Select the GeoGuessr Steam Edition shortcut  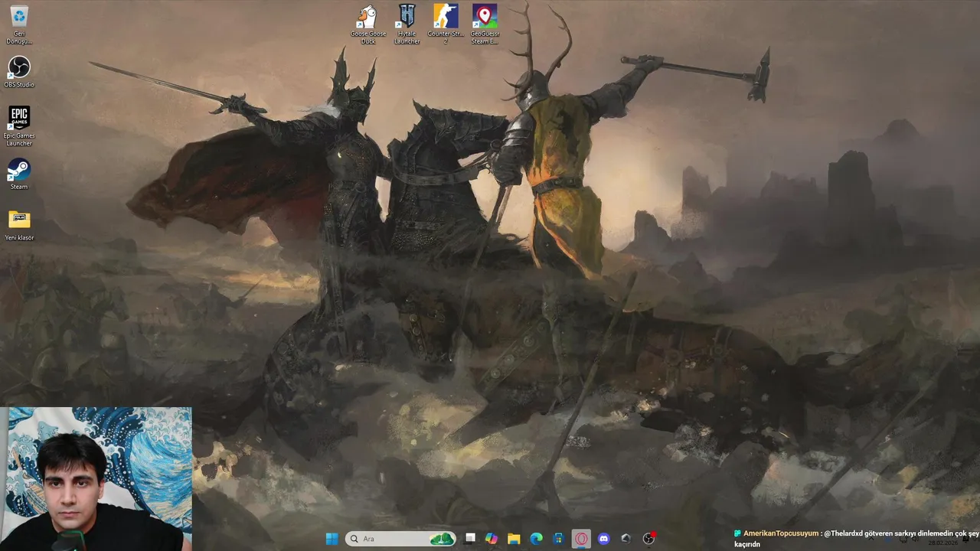click(x=485, y=24)
